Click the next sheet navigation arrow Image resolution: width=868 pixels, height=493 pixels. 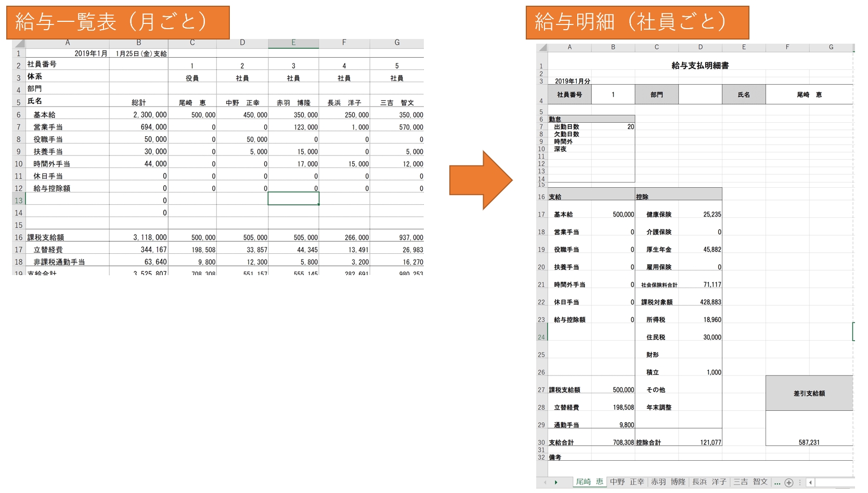(x=556, y=483)
